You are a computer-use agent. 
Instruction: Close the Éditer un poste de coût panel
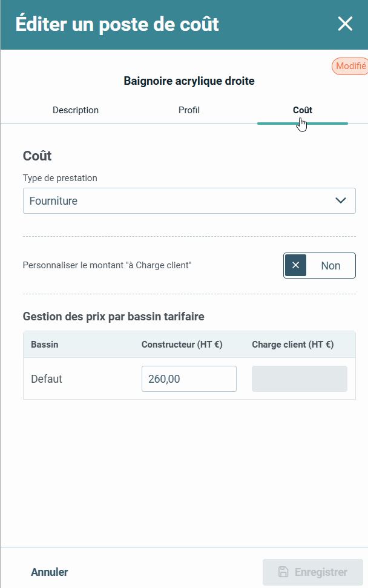(345, 24)
